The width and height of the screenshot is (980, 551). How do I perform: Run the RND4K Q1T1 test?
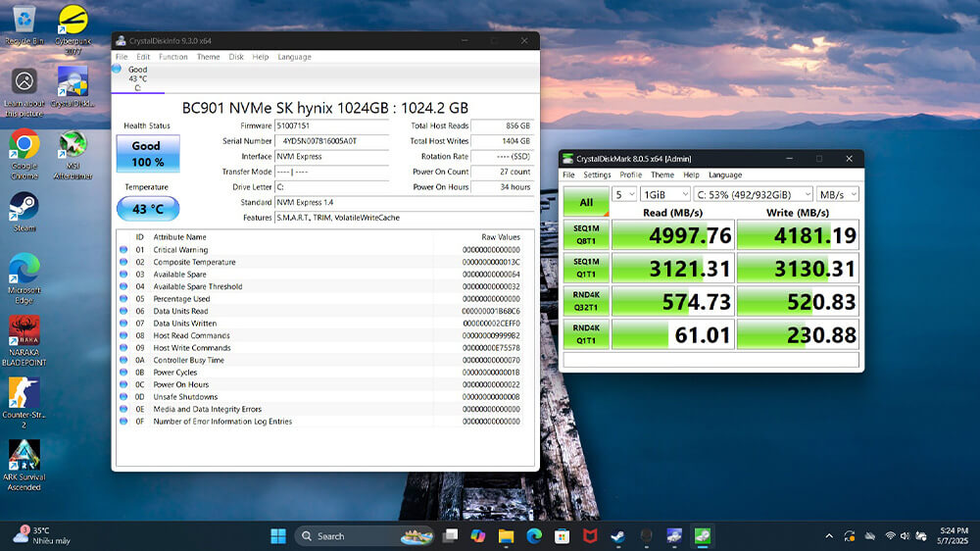(x=586, y=334)
